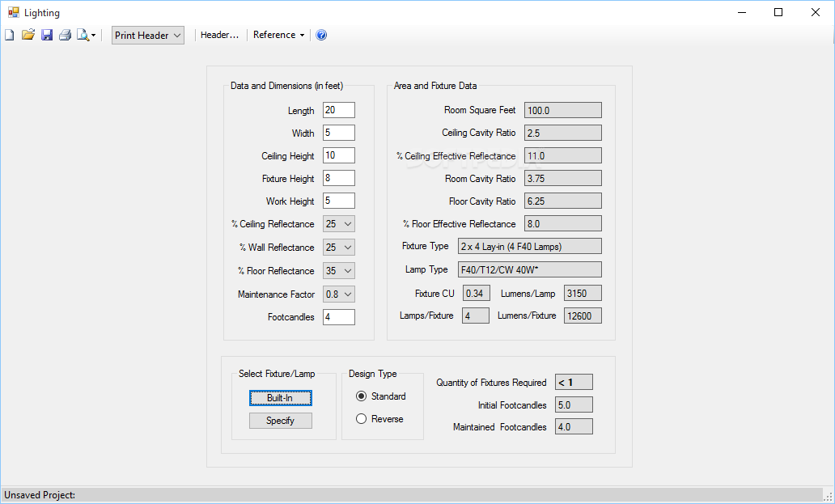Image resolution: width=835 pixels, height=504 pixels.
Task: Open % Ceiling Reflectance dropdown
Action: 339,224
